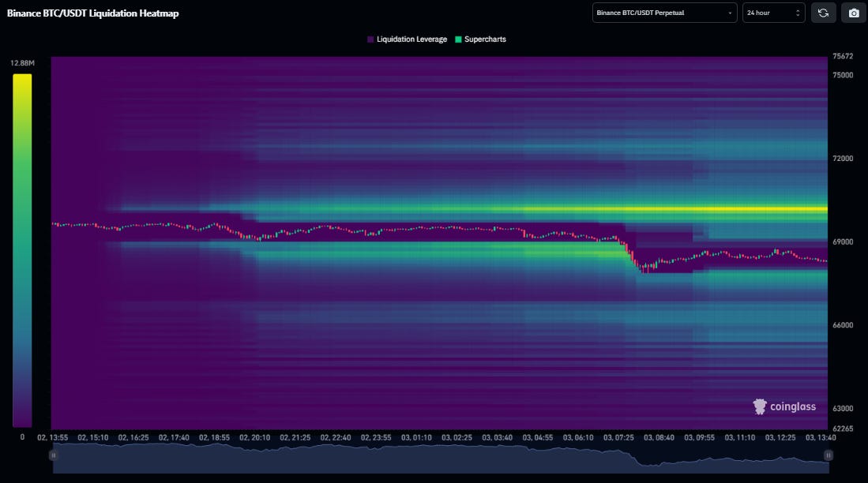
Task: Click the 03, 07:25 time axis label
Action: pyautogui.click(x=618, y=438)
